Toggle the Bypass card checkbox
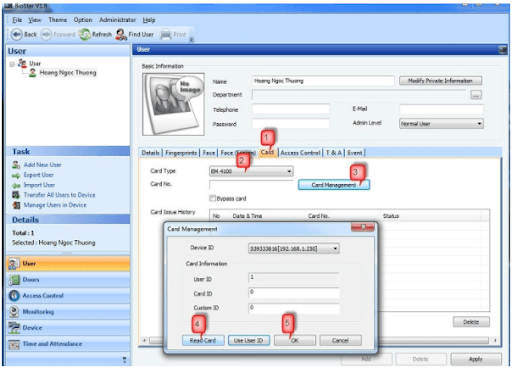This screenshot has height=368, width=512. [212, 198]
